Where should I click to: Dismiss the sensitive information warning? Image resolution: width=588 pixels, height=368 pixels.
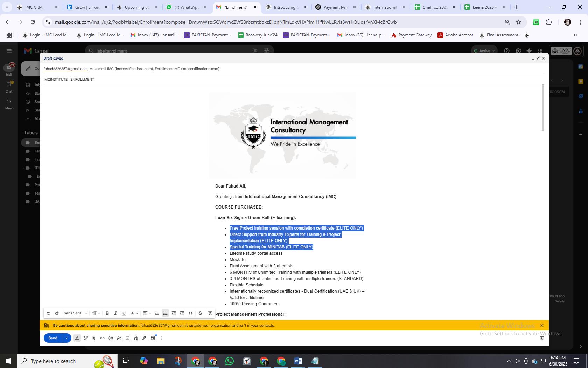point(542,326)
